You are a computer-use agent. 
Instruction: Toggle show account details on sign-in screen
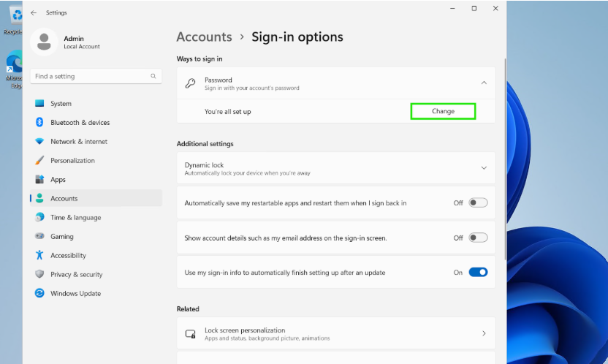(478, 238)
